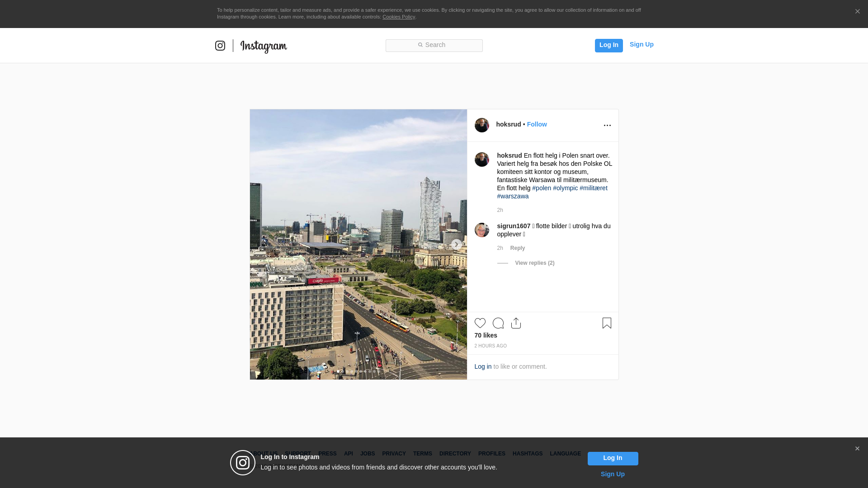Open the sigrun1607 username link

click(x=514, y=226)
